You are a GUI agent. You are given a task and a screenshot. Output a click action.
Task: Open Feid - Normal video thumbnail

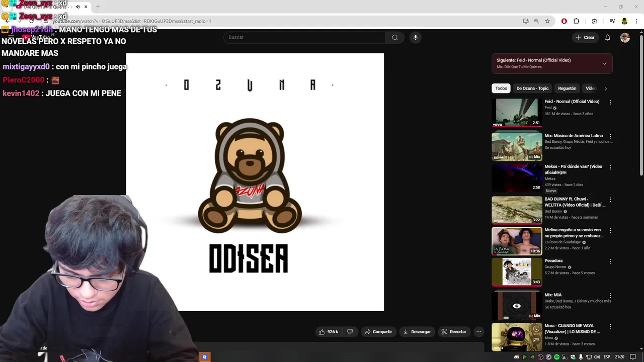click(517, 113)
